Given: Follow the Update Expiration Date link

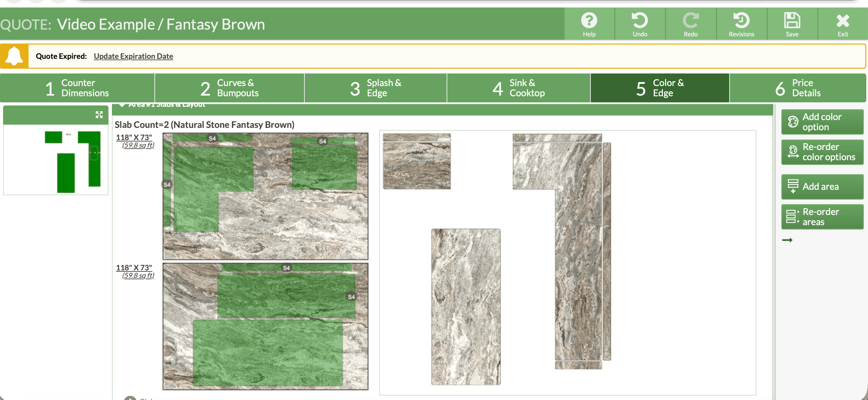Looking at the screenshot, I should [133, 56].
